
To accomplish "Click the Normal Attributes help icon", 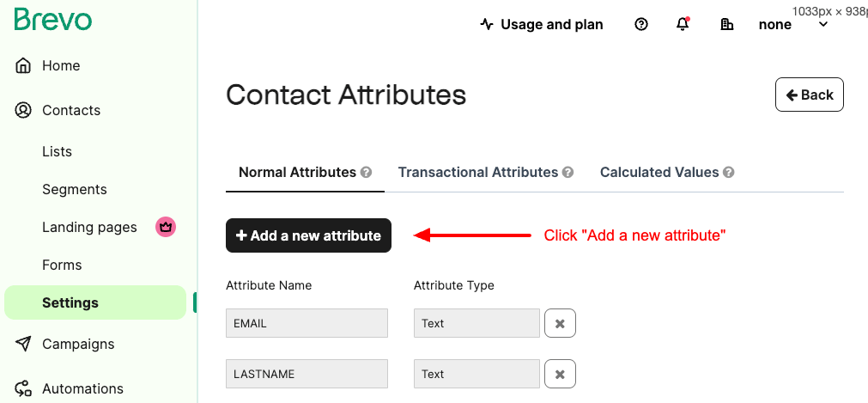I will point(366,173).
